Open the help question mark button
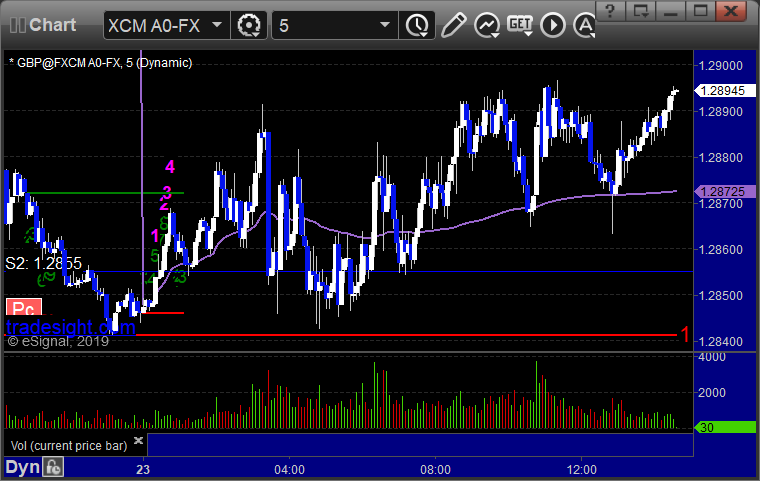This screenshot has height=481, width=760. (610, 10)
